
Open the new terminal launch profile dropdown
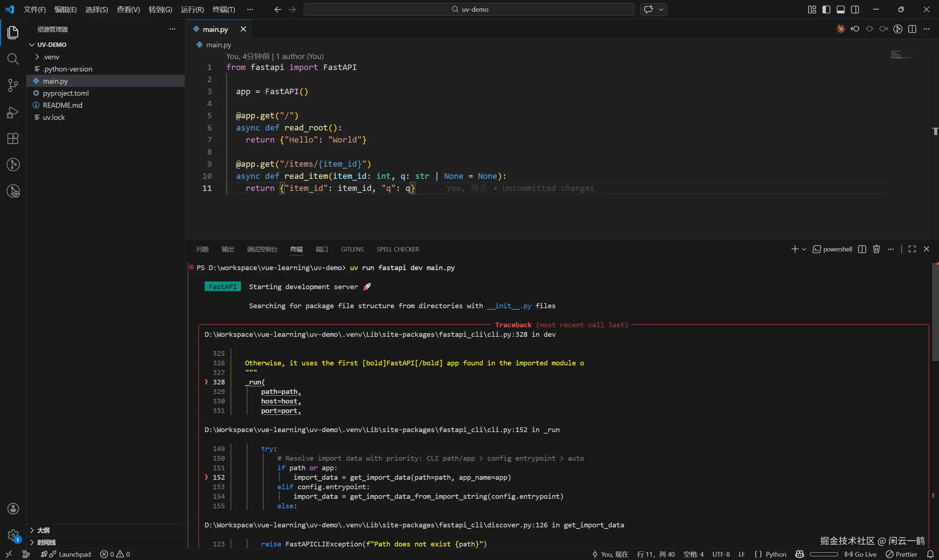pos(804,250)
